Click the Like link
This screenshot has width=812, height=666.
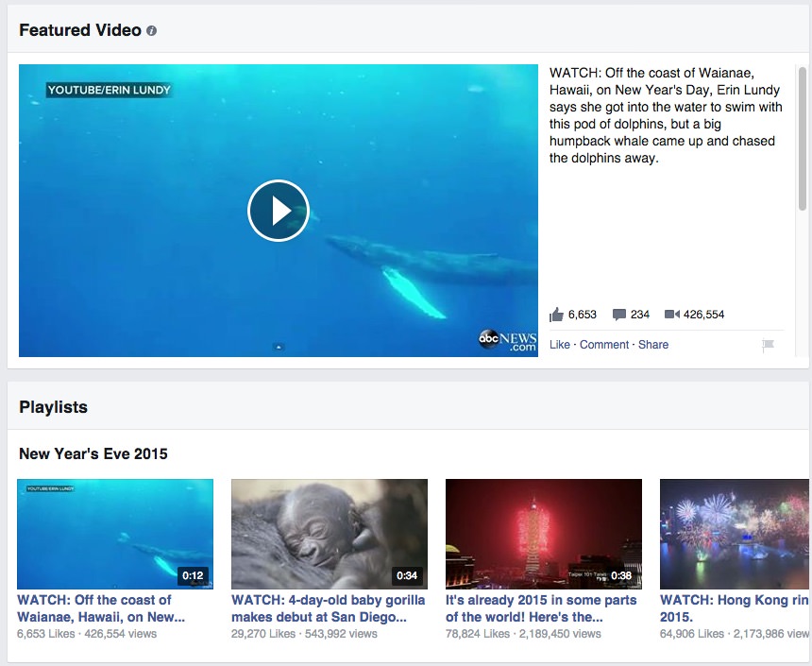[559, 345]
